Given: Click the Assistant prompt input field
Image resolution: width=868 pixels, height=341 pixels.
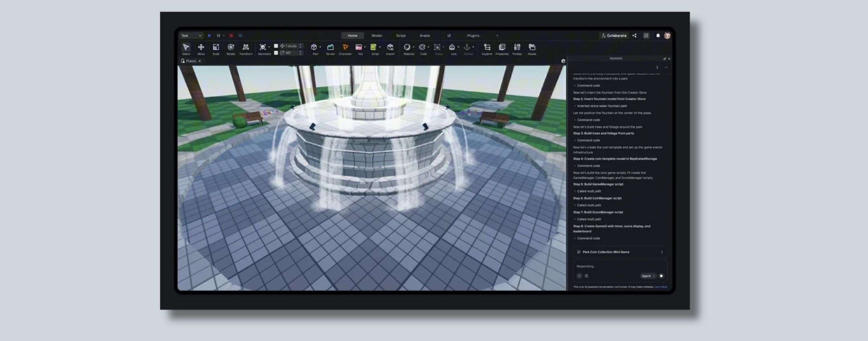Looking at the screenshot, I should pyautogui.click(x=620, y=266).
